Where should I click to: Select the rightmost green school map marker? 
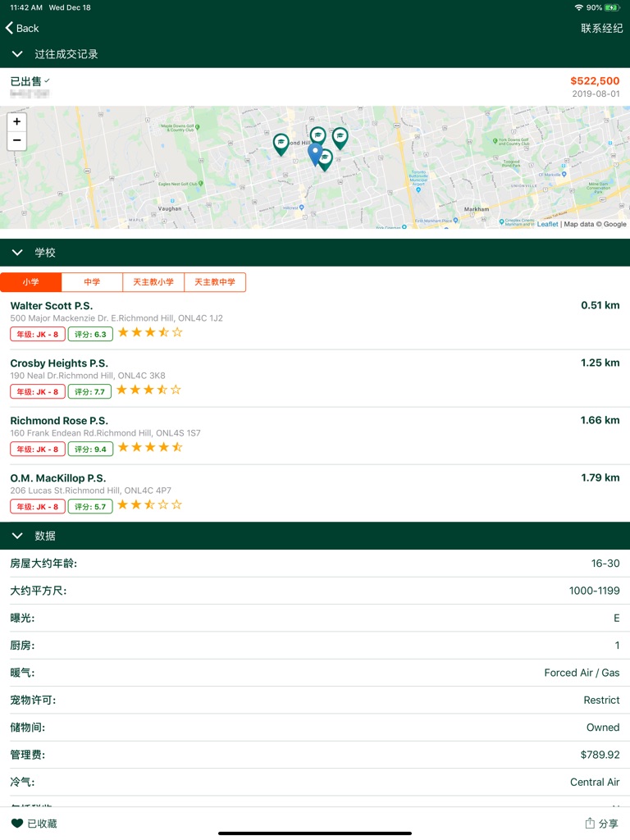click(x=340, y=138)
